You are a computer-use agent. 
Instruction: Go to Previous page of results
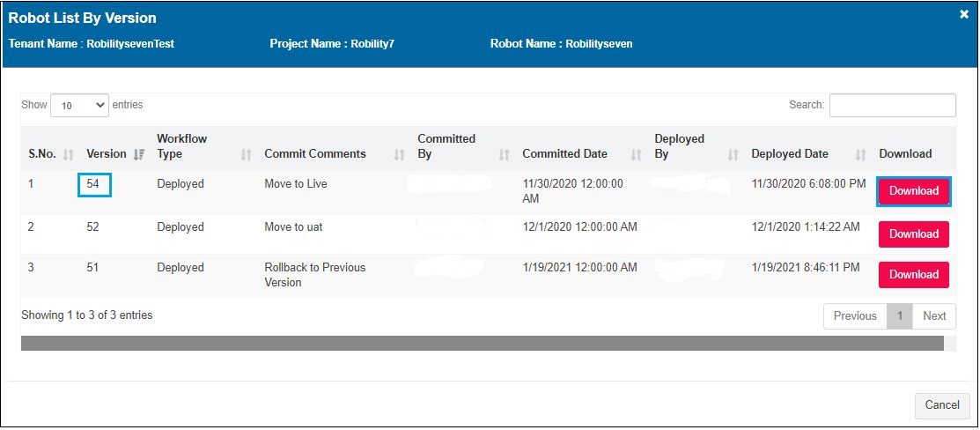[x=854, y=316]
